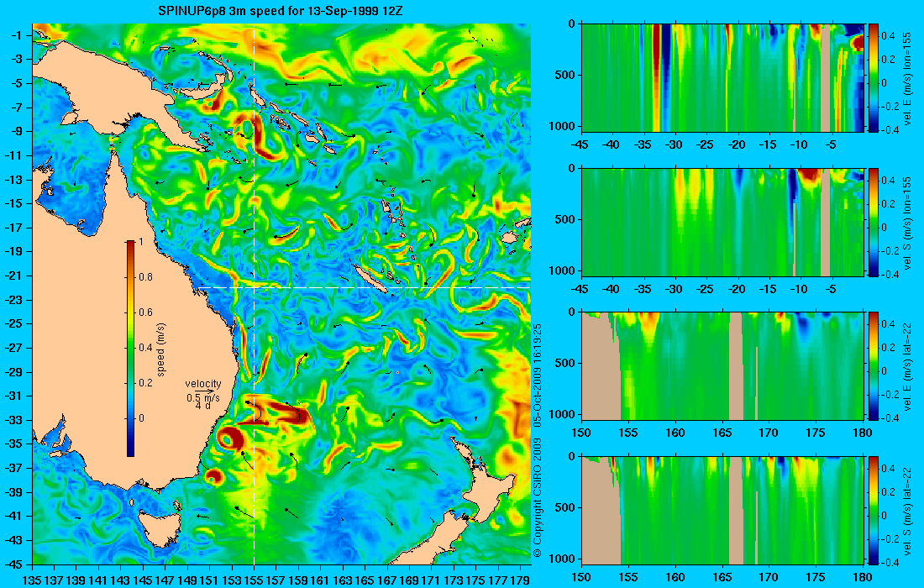
Task: Click the "4 d" velocity legend text
Action: pyautogui.click(x=202, y=406)
